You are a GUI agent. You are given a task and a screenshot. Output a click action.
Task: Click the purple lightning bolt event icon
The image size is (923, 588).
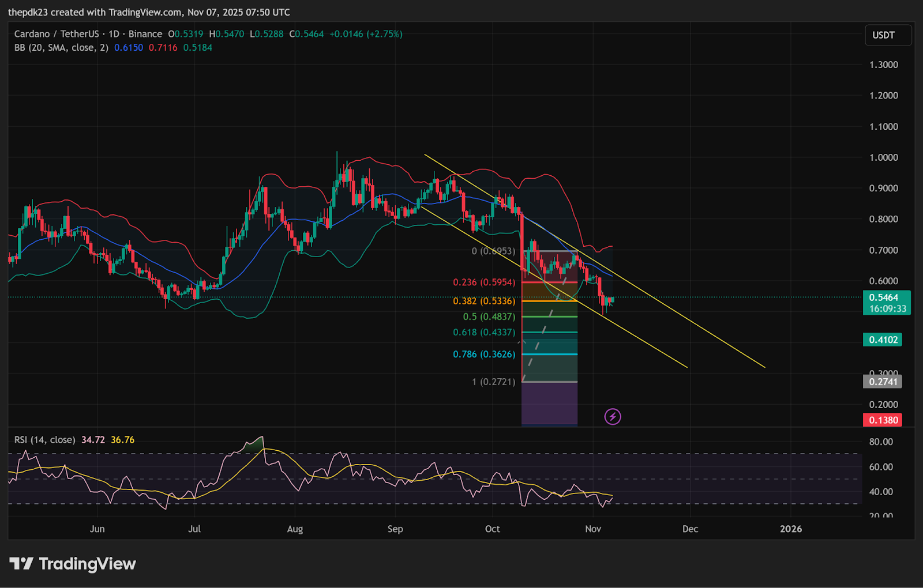(x=612, y=416)
